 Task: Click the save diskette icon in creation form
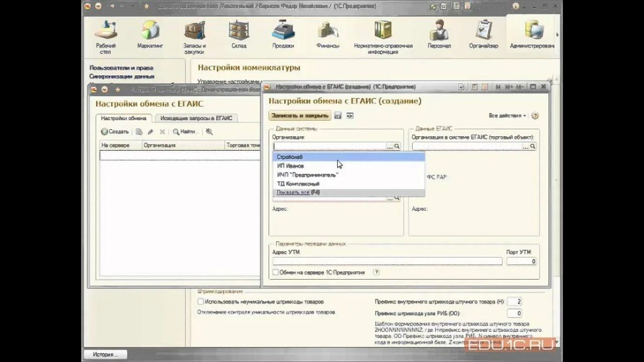(x=338, y=116)
